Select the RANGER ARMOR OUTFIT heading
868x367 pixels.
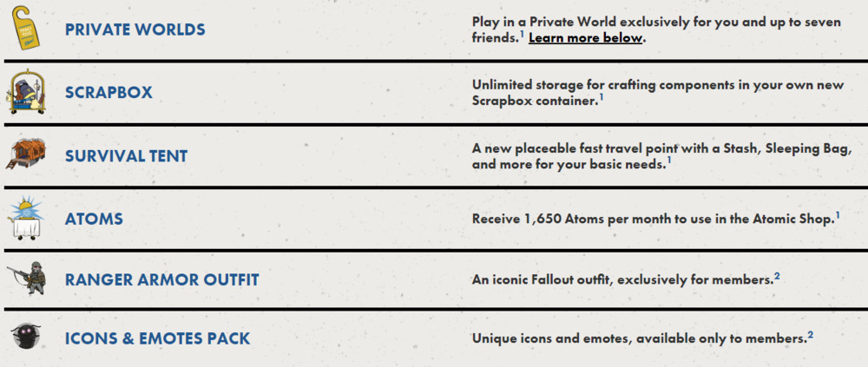pyautogui.click(x=161, y=280)
